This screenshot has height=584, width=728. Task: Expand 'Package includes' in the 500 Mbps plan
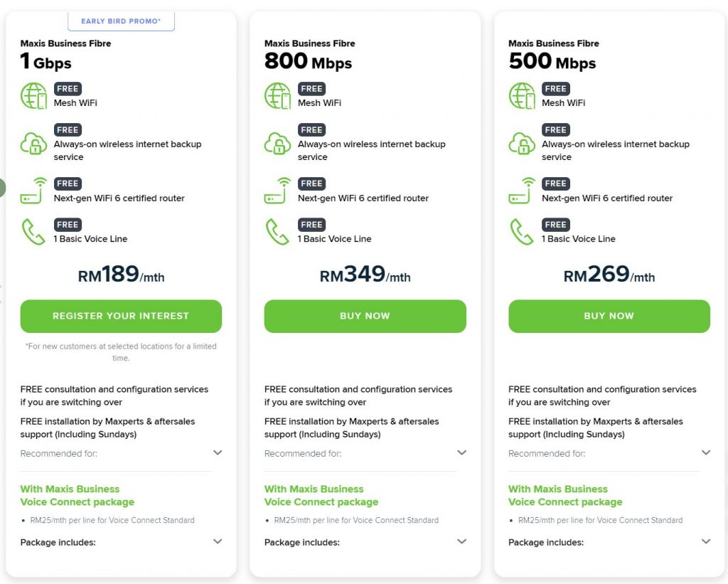click(706, 542)
